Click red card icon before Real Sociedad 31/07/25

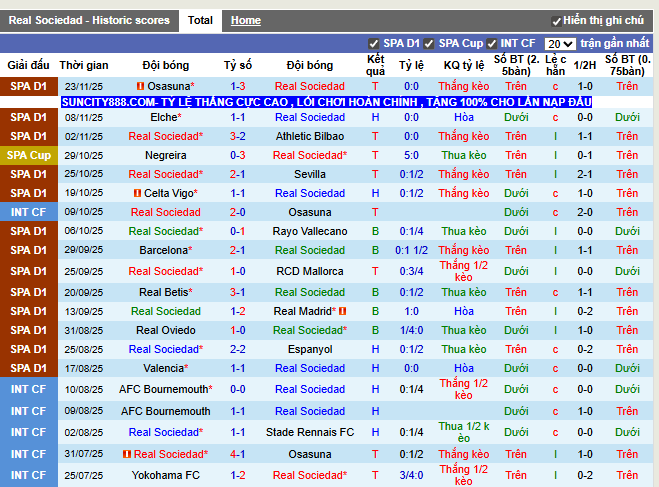click(127, 454)
